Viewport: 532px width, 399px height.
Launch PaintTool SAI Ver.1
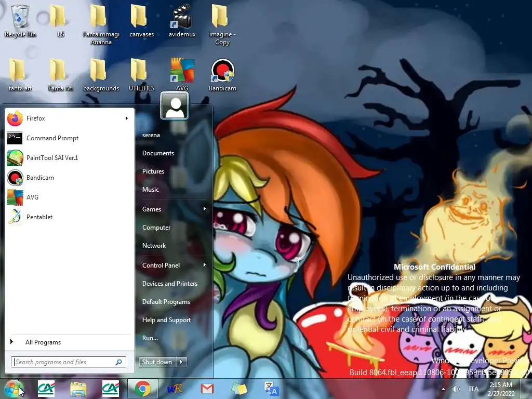(x=70, y=158)
